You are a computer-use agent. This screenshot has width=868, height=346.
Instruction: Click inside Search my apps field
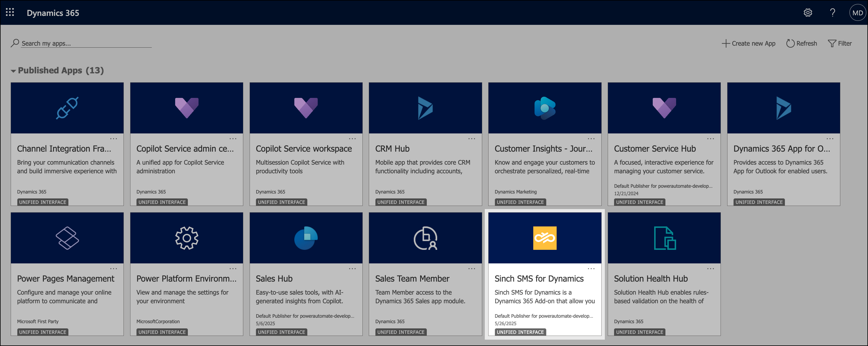[86, 44]
